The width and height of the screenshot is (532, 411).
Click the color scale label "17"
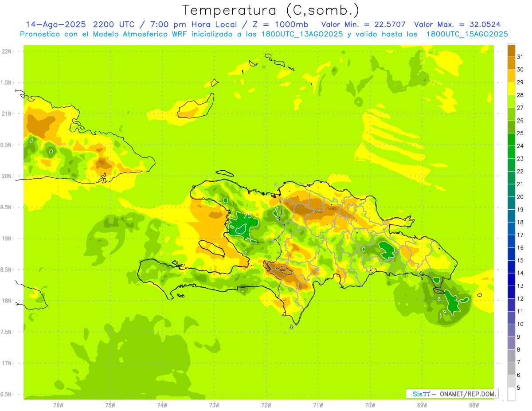[520, 235]
